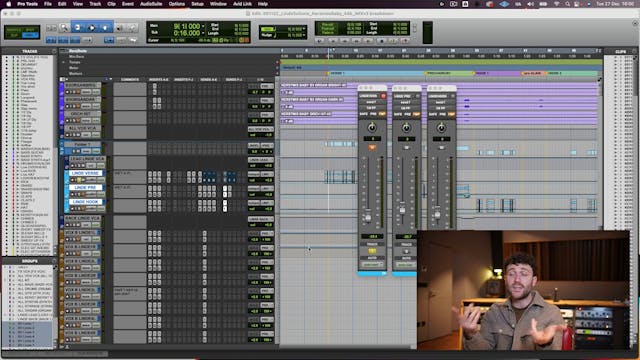Select the Zoomer tool magnifier
This screenshot has width=640, height=360.
64,28
